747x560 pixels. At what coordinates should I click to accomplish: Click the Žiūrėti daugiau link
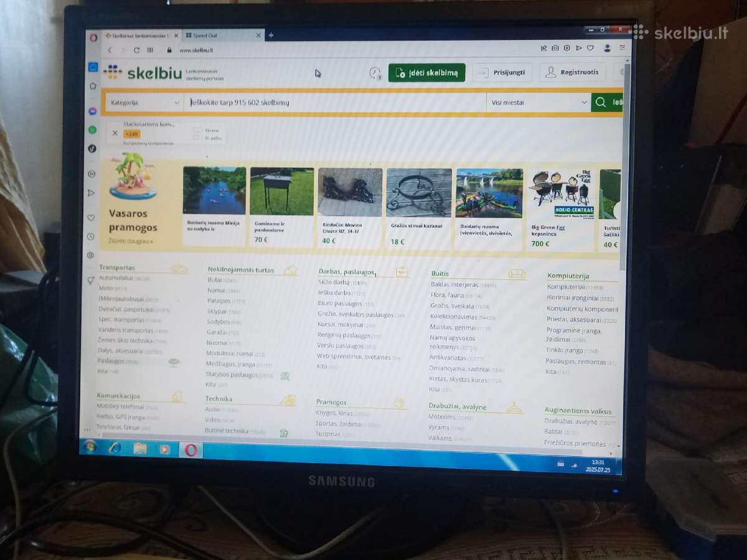pyautogui.click(x=130, y=241)
